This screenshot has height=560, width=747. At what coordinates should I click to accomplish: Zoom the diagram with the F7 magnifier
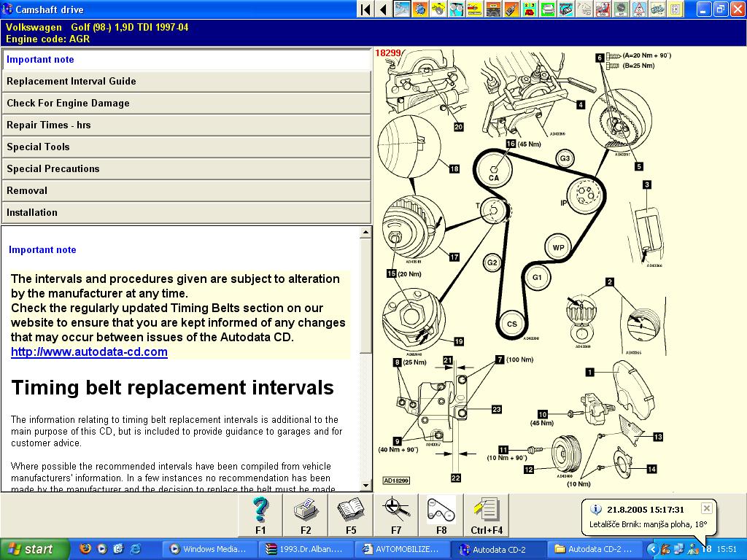396,516
